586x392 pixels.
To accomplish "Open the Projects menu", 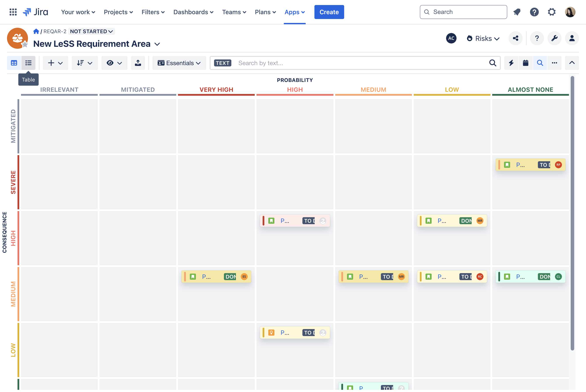I will [x=118, y=12].
